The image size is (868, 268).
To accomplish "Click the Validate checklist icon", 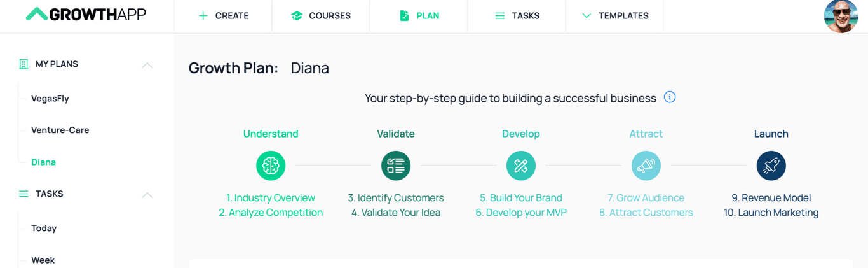I will point(396,166).
